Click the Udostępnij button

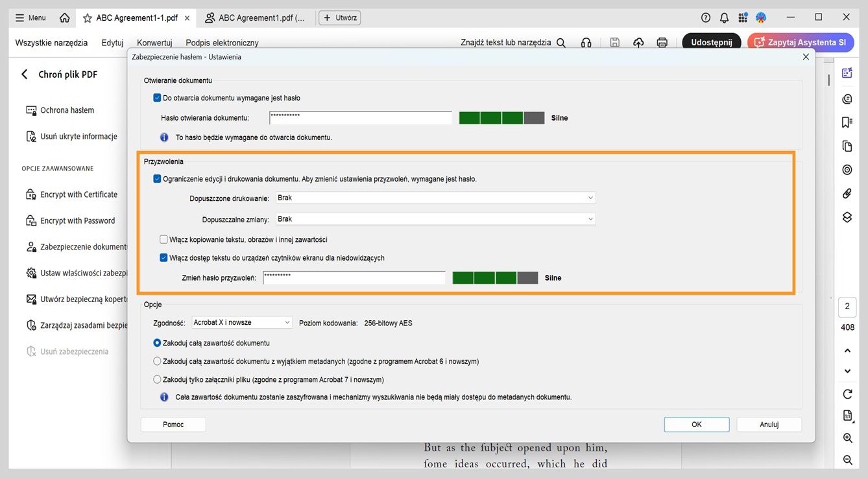pyautogui.click(x=712, y=43)
